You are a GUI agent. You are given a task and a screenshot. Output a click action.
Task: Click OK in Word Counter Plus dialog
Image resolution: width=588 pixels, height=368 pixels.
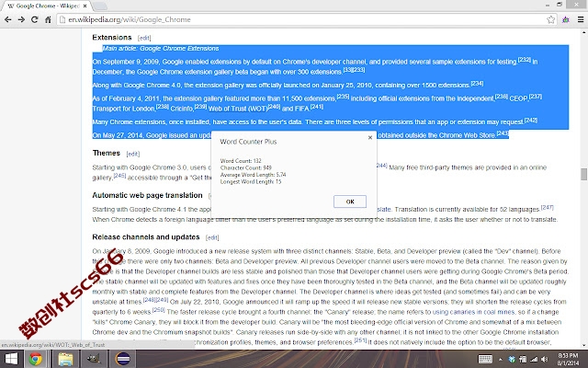(350, 201)
